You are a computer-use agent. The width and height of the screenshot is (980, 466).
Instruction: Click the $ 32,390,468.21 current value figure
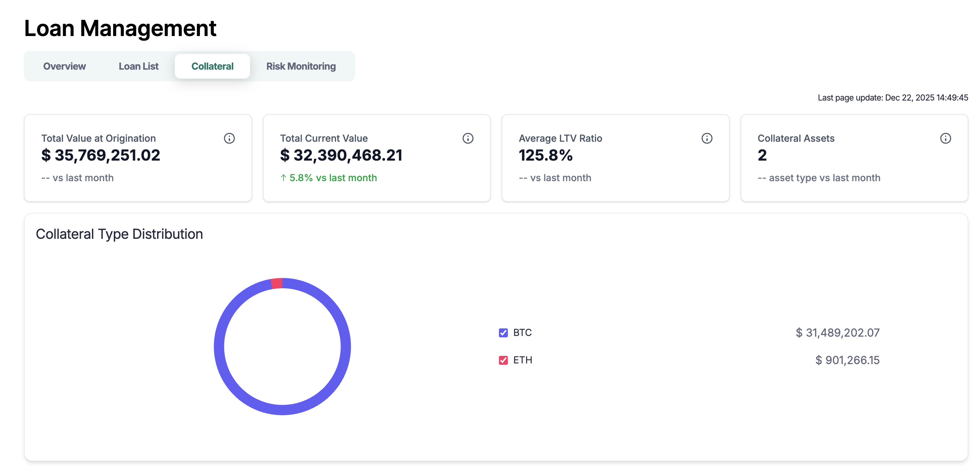click(341, 155)
